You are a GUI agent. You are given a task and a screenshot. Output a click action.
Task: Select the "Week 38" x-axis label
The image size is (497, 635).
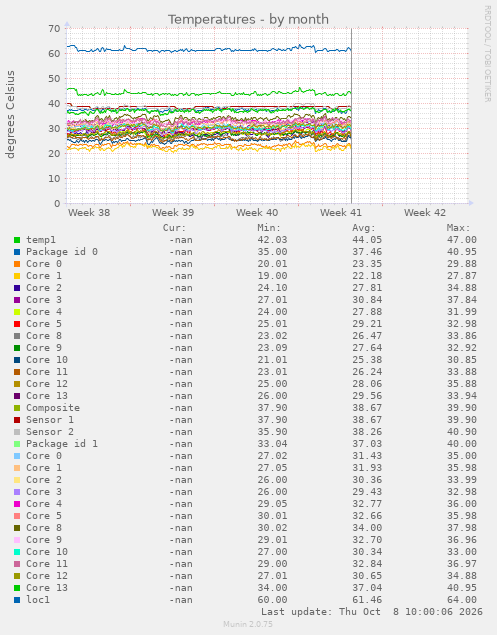tap(89, 213)
